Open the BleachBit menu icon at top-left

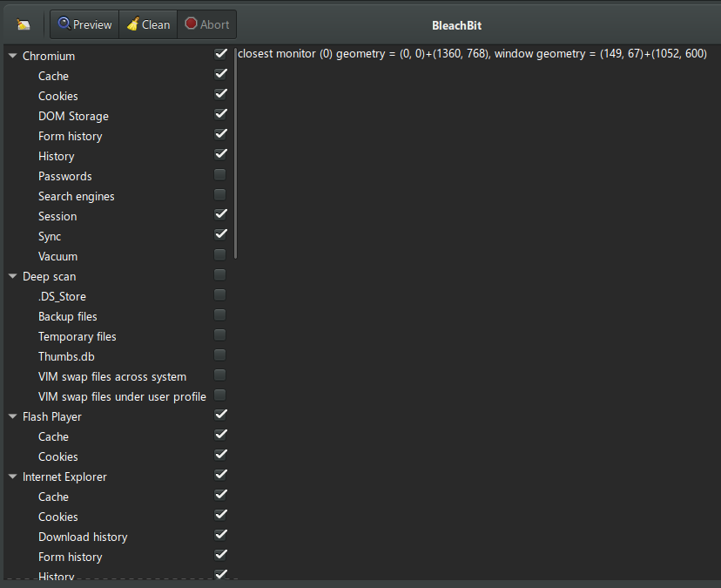pos(24,24)
